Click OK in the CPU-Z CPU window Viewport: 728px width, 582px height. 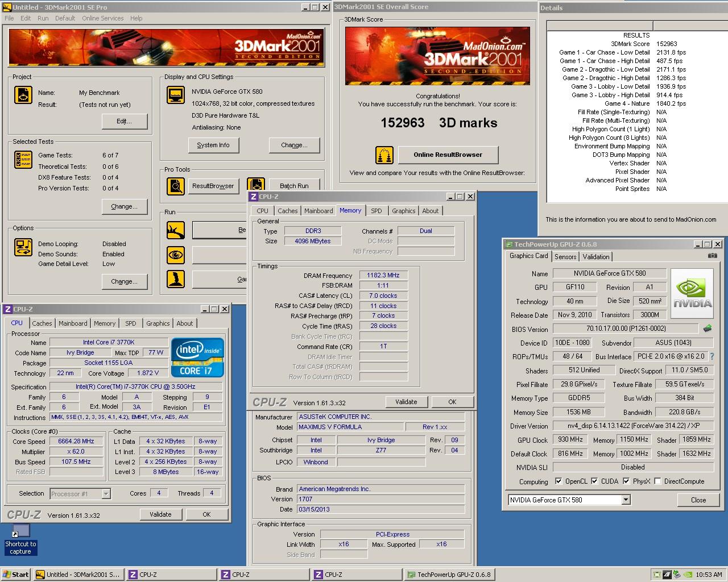click(206, 514)
